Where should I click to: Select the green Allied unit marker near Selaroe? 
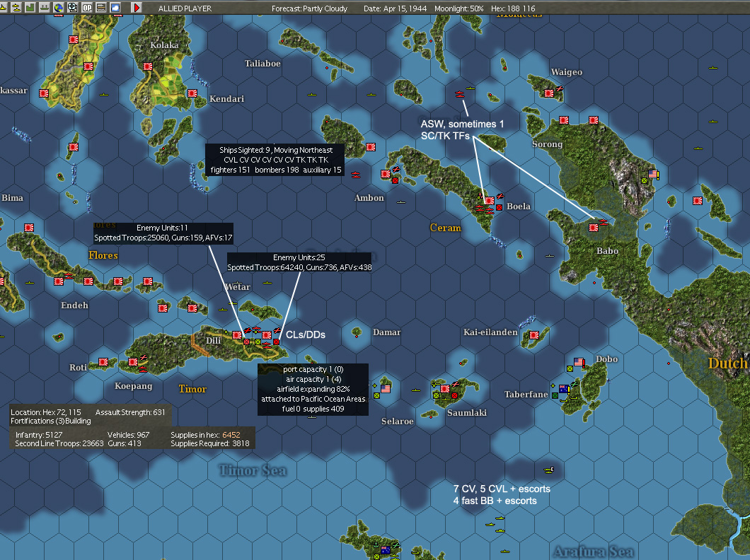click(376, 396)
